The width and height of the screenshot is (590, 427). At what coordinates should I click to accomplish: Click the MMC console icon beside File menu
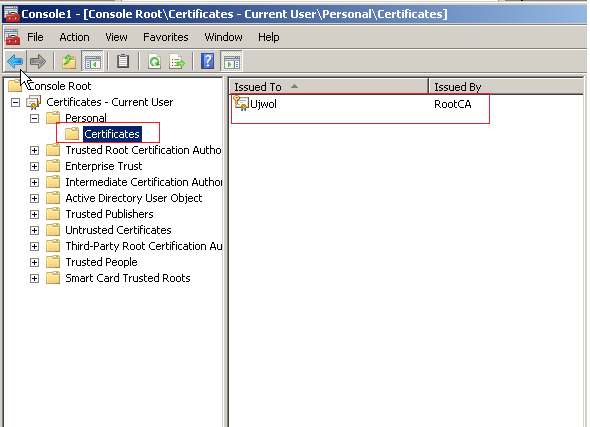tap(12, 37)
